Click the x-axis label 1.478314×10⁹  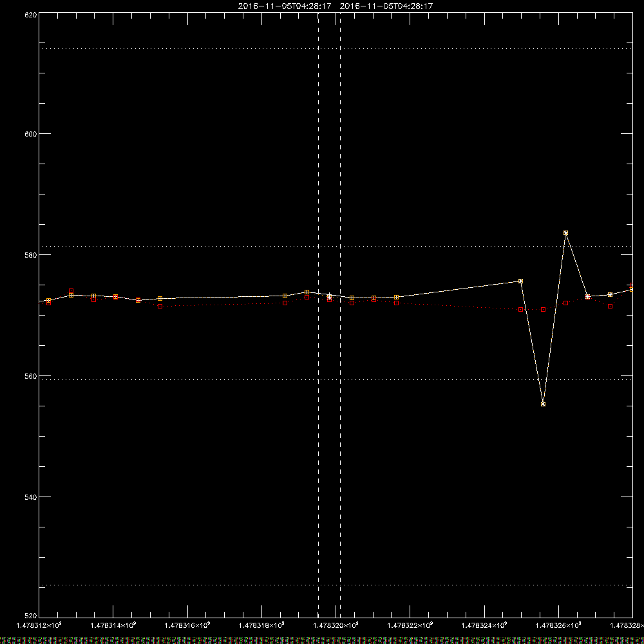tap(113, 625)
